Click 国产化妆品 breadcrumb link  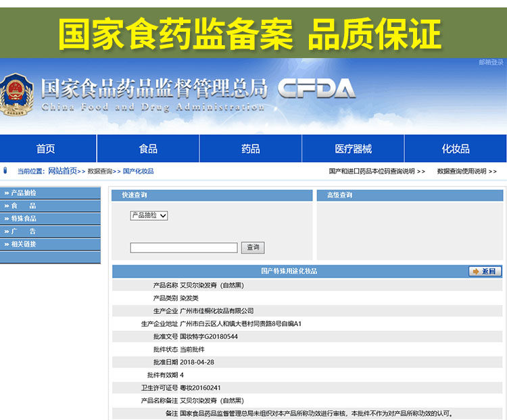pos(139,172)
